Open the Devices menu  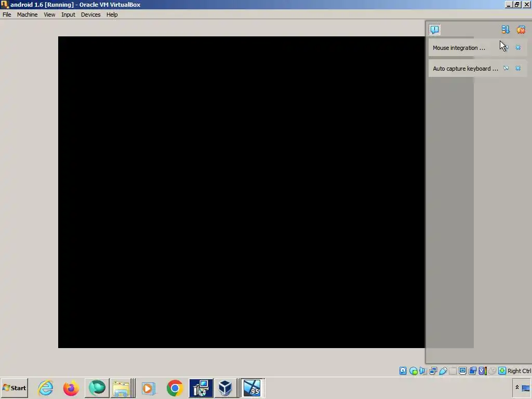tap(90, 15)
